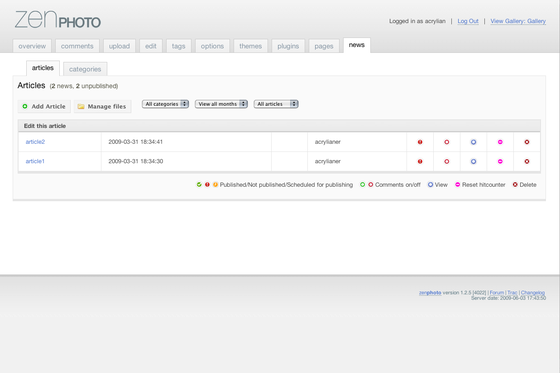This screenshot has width=560, height=373.
Task: Open the upload tab
Action: (x=119, y=46)
